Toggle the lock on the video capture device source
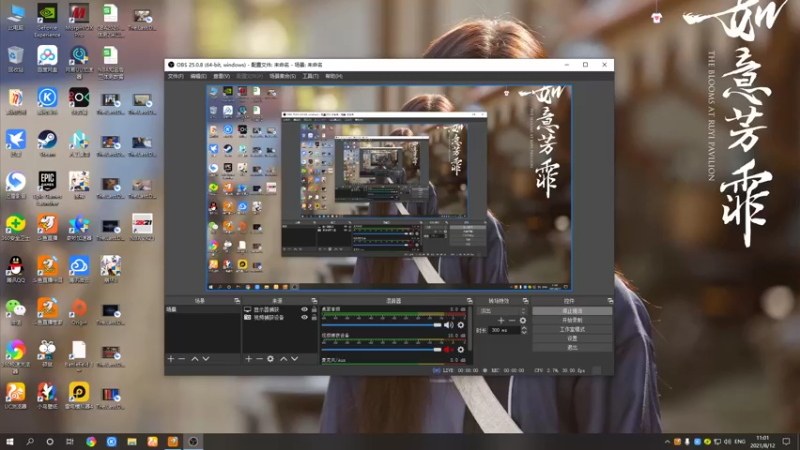This screenshot has width=800, height=450. [314, 317]
